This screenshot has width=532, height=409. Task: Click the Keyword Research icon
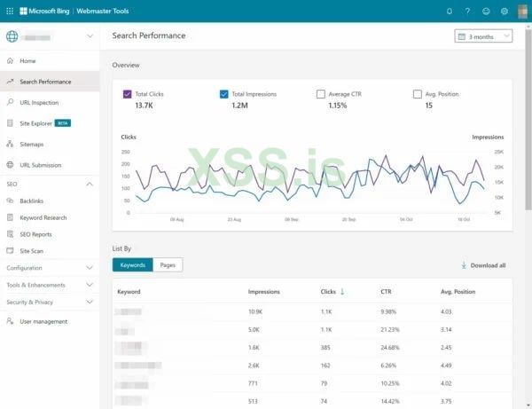coord(10,217)
